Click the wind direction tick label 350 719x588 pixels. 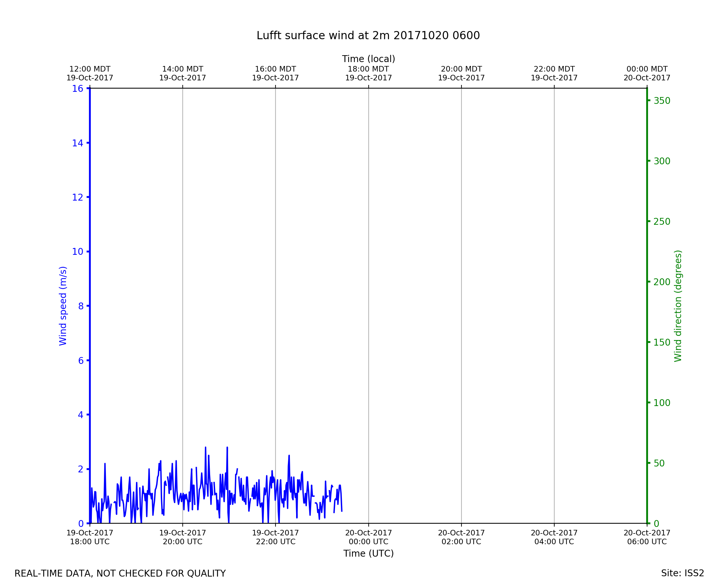[662, 101]
